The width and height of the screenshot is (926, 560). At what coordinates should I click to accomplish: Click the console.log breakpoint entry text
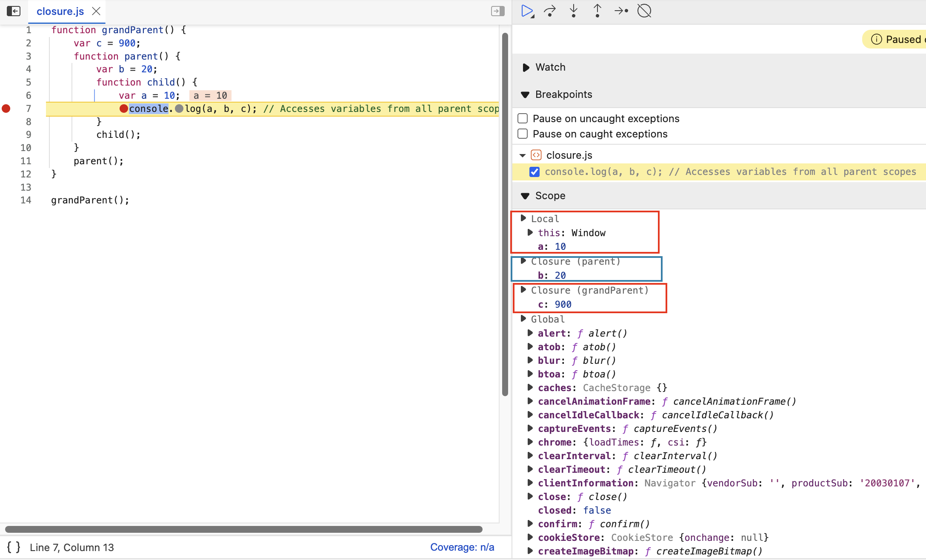pos(731,171)
